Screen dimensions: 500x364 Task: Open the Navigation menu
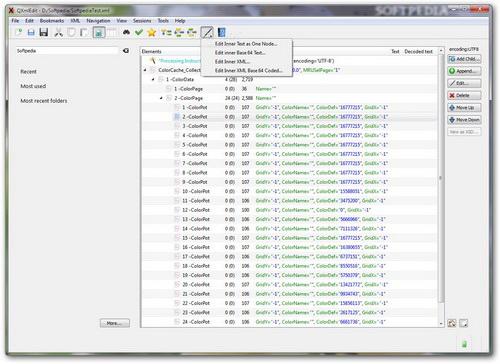98,21
